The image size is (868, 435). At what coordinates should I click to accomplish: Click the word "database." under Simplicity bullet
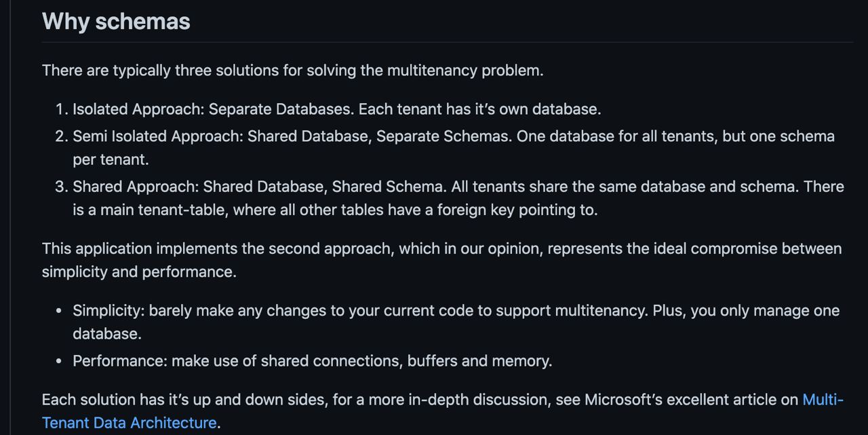coord(107,334)
